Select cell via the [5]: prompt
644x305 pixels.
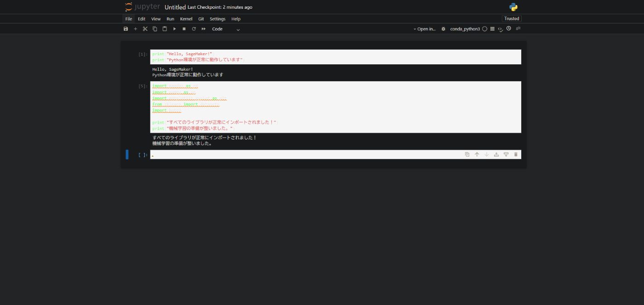click(143, 86)
